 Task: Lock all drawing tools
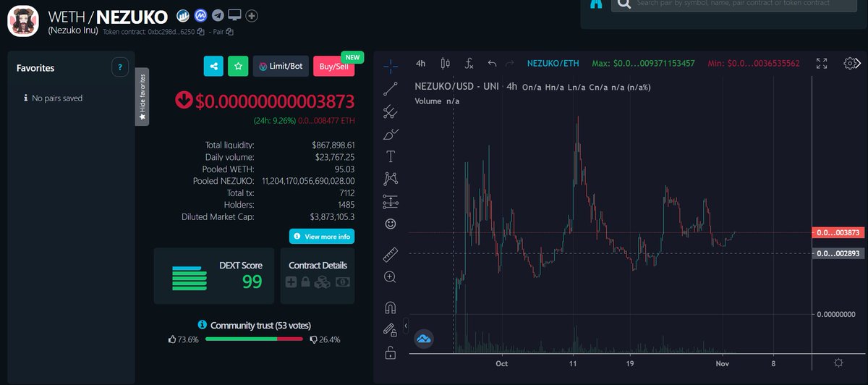coord(391,352)
